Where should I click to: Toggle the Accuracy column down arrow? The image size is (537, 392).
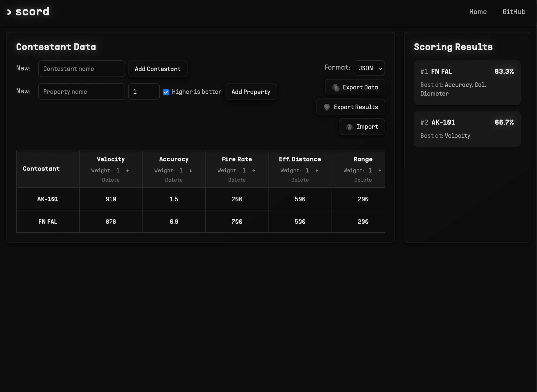tap(190, 171)
